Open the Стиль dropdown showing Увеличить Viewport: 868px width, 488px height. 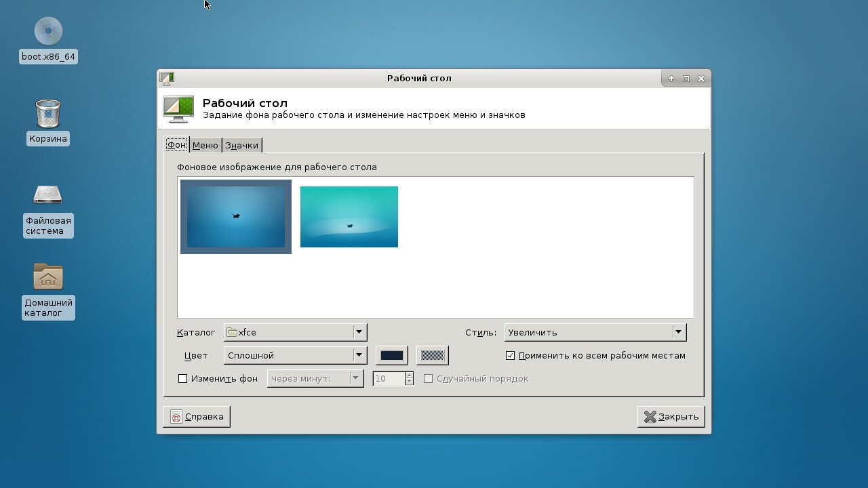click(x=595, y=332)
